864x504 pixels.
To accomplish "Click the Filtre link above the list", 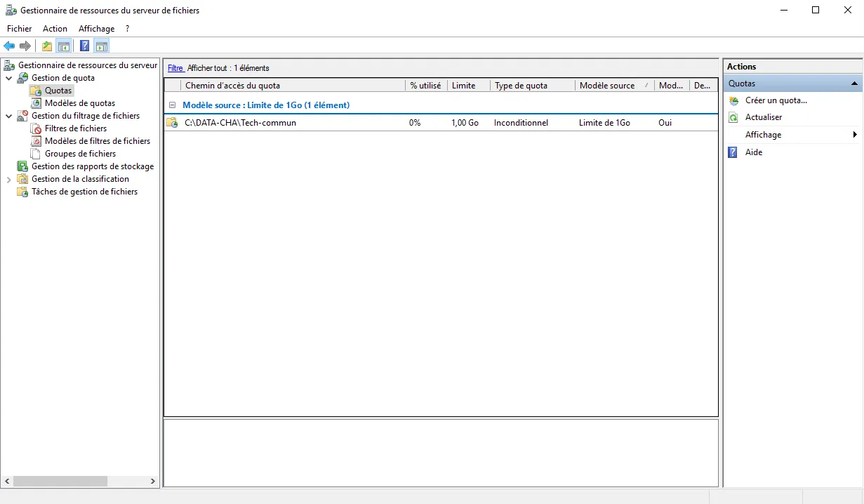I will pos(175,68).
